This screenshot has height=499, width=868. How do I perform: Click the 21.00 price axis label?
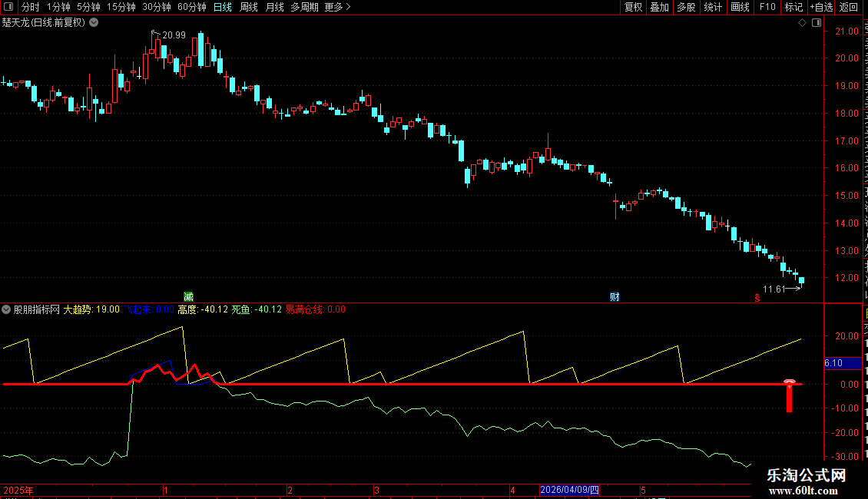(846, 31)
